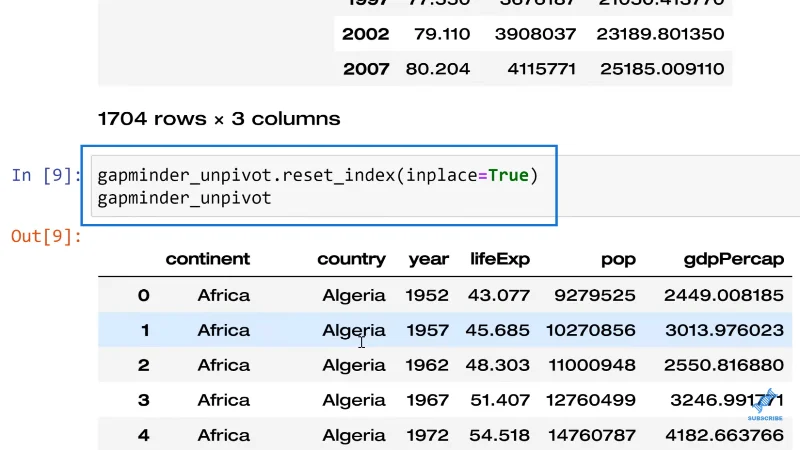
Task: Click the lifeExp value 54.518
Action: (x=499, y=435)
